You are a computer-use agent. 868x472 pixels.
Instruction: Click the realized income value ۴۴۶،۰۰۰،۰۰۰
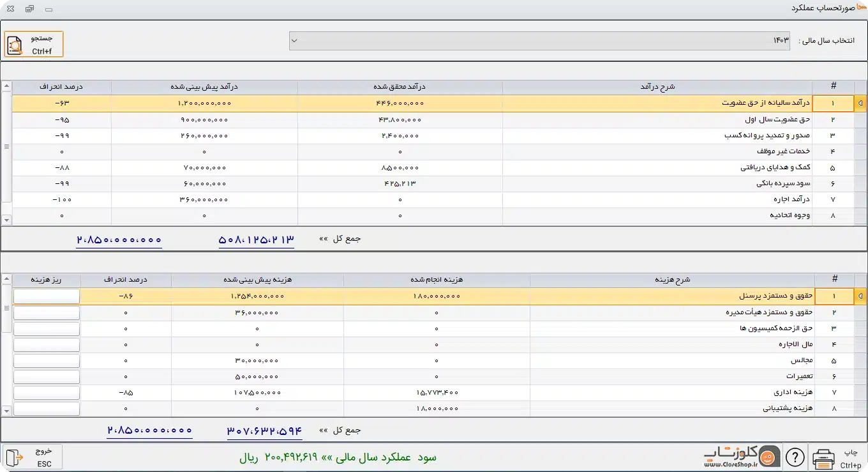coord(400,103)
